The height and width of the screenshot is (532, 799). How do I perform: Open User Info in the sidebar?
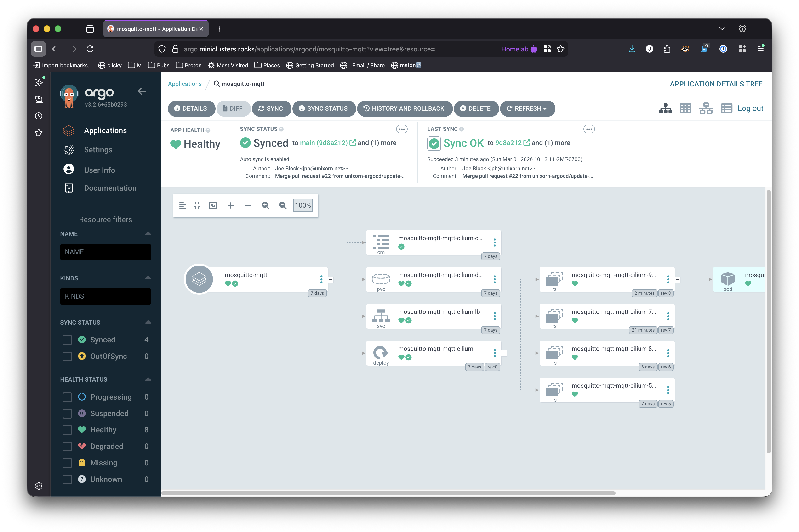(x=99, y=170)
